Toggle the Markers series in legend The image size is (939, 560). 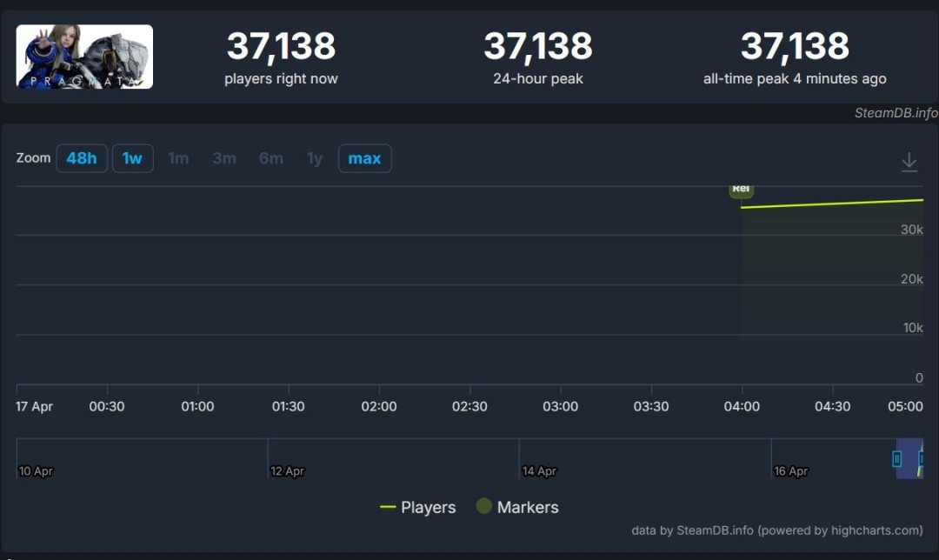pos(517,507)
